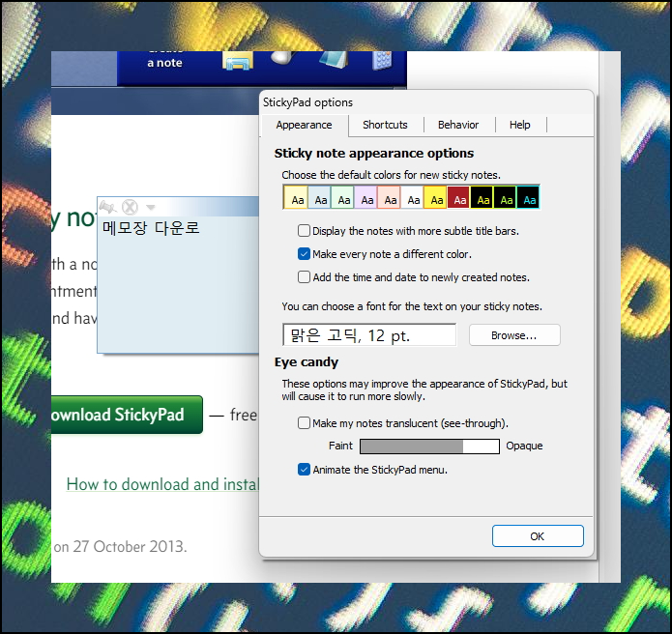Viewport: 672px width, 634px height.
Task: Click the calculator icon in the blue banner
Action: pos(382,60)
